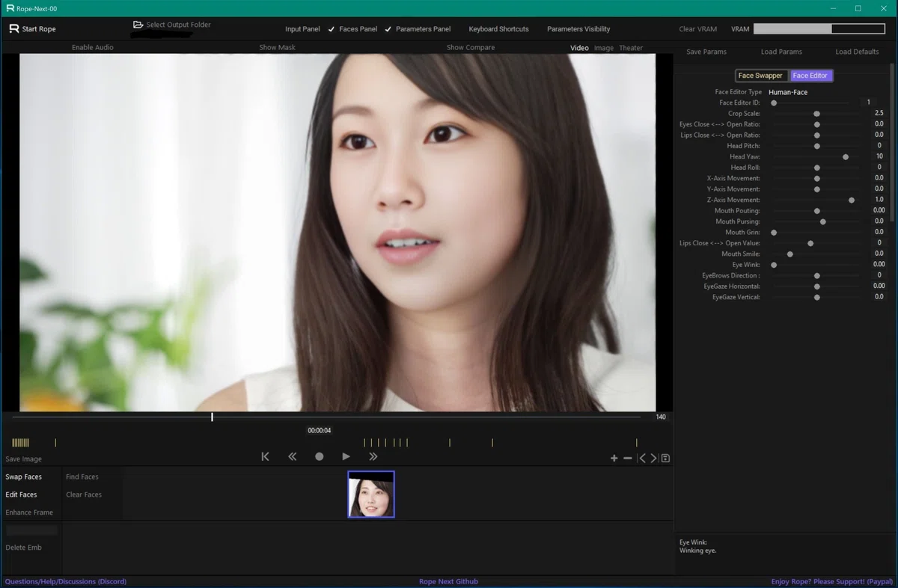Switch to Image mode
This screenshot has height=588, width=898.
coord(604,48)
